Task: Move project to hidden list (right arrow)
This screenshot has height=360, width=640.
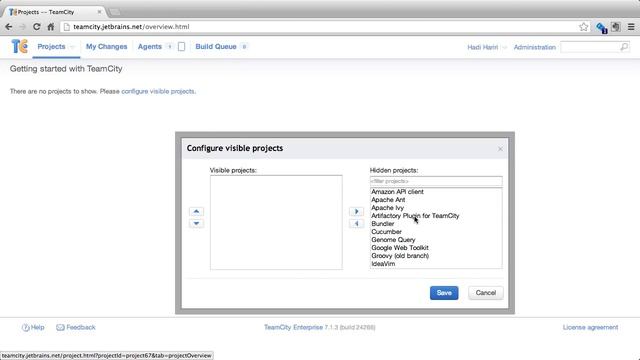Action: click(356, 211)
